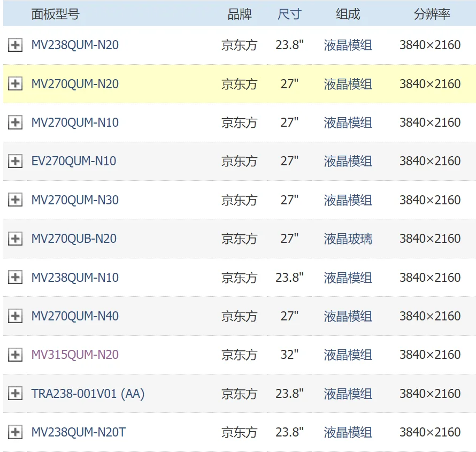
Task: Open the MV270QUM-N20 panel model link
Action: tap(75, 84)
